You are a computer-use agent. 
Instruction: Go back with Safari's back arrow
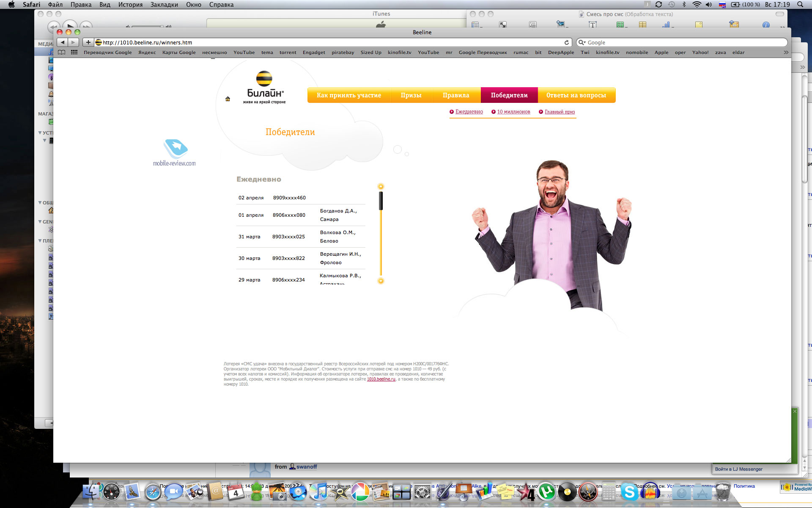(63, 42)
